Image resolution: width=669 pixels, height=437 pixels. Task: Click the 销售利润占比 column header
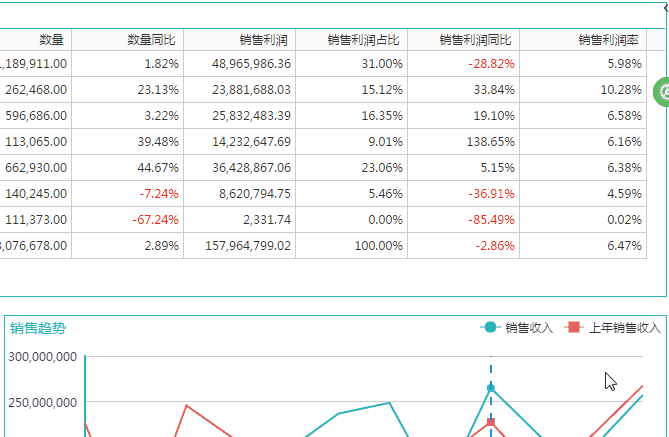[x=364, y=40]
